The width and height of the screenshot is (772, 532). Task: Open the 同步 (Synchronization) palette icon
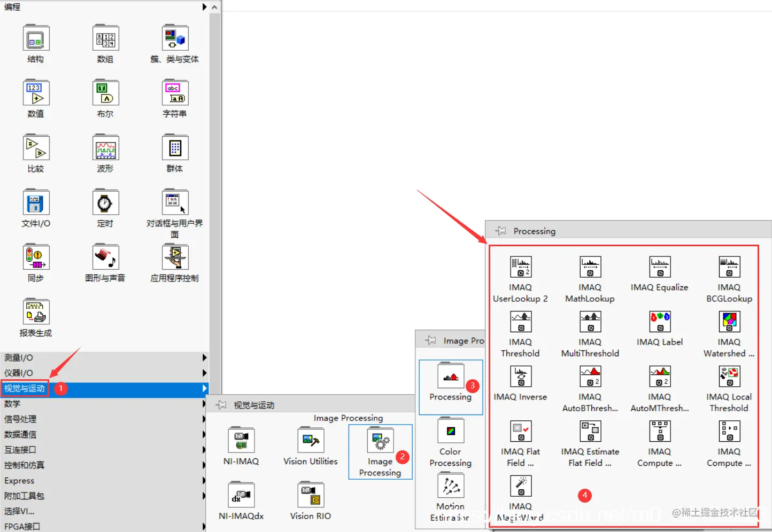point(36,257)
